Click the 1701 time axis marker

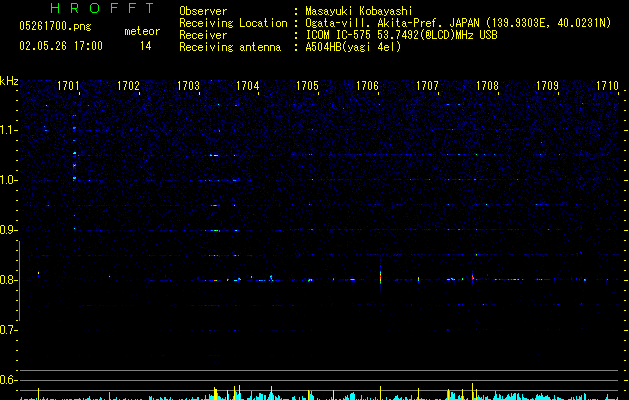pyautogui.click(x=68, y=86)
